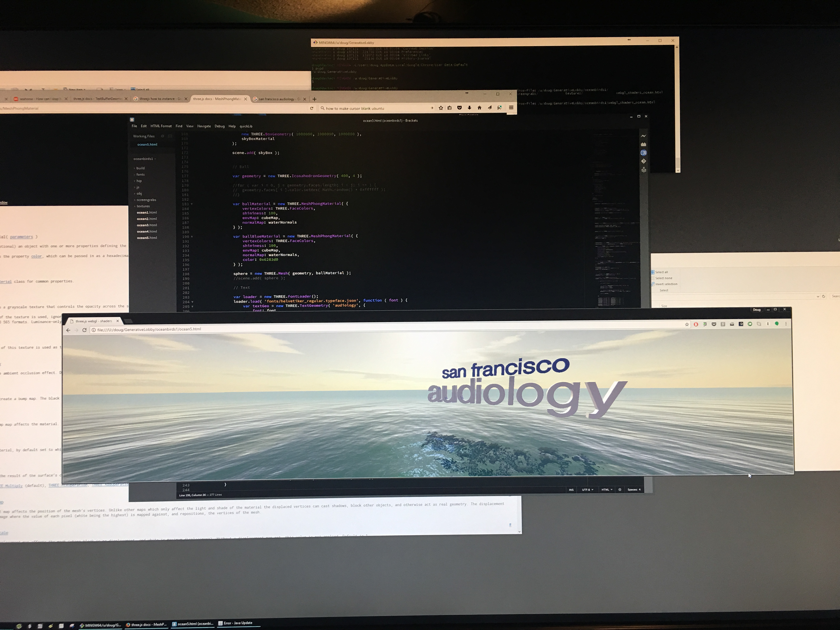Close the three.js webgl Chrome tab
This screenshot has height=630, width=840.
117,321
